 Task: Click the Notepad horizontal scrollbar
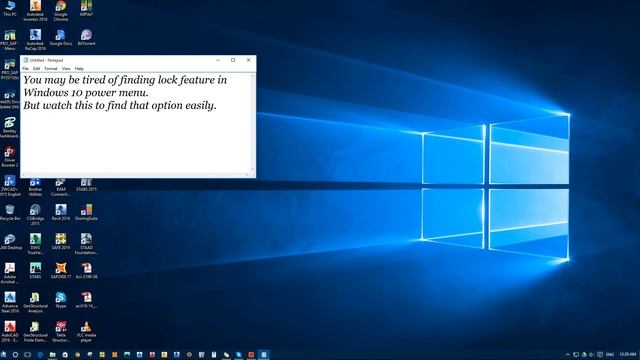tap(136, 175)
